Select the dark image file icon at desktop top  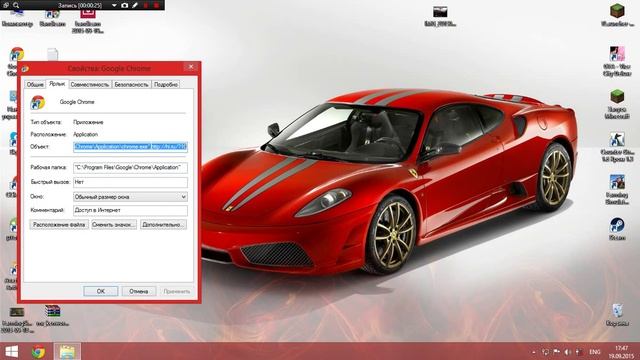[440, 12]
